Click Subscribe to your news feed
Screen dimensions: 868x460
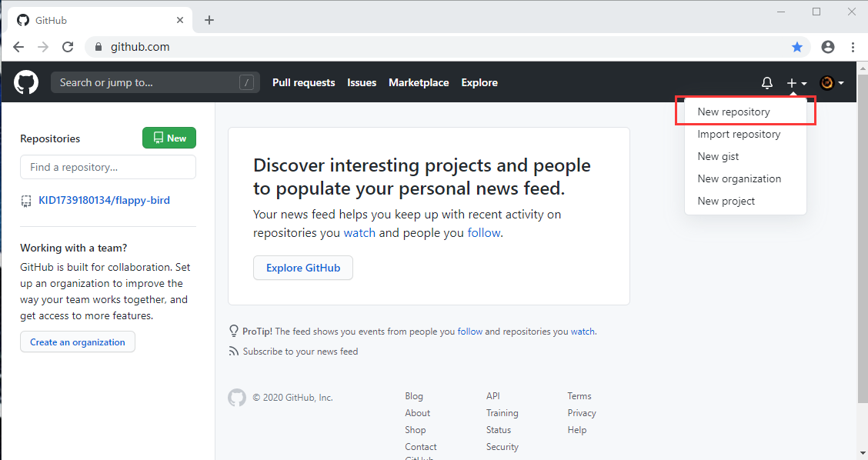point(300,352)
